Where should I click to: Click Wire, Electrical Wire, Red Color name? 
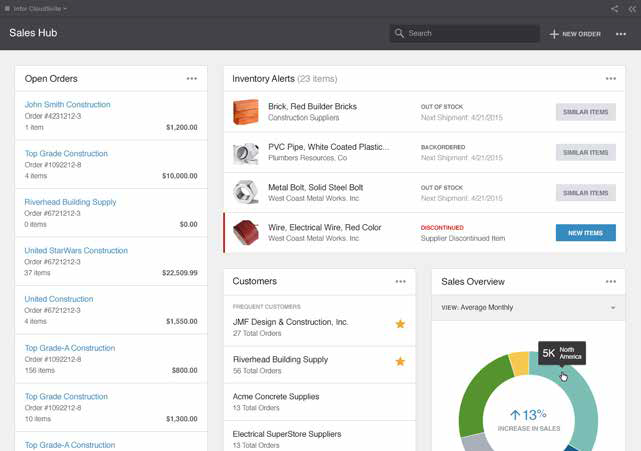click(x=325, y=227)
